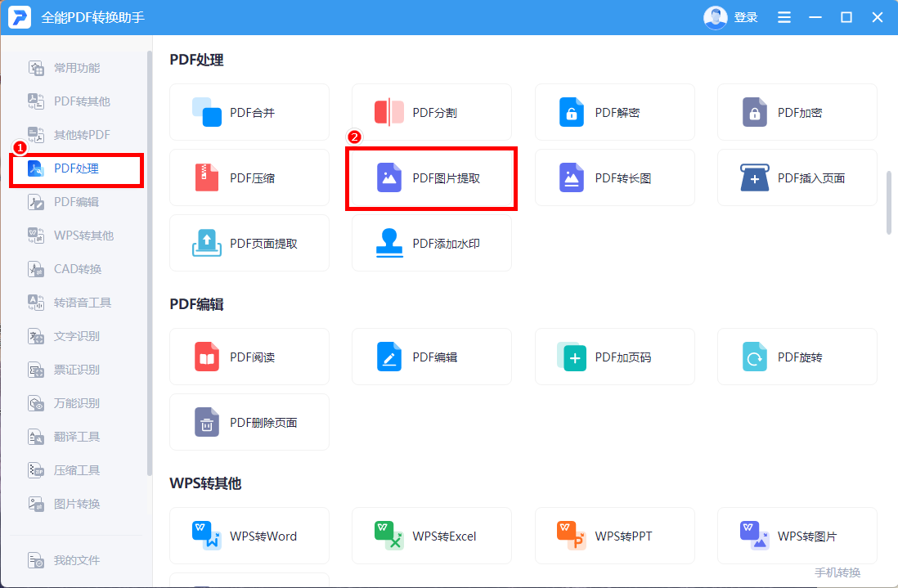Open the PDF加密 encrypt tool
The width and height of the screenshot is (898, 588).
tap(797, 112)
